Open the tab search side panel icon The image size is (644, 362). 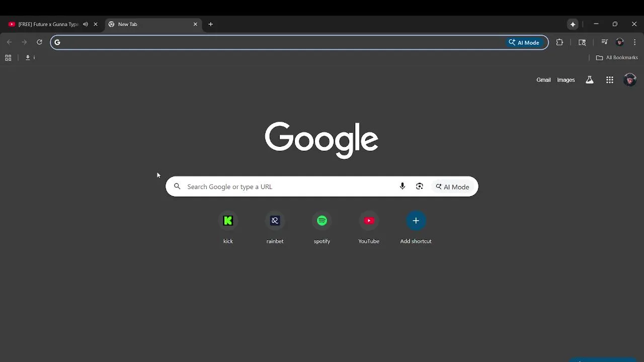click(582, 42)
